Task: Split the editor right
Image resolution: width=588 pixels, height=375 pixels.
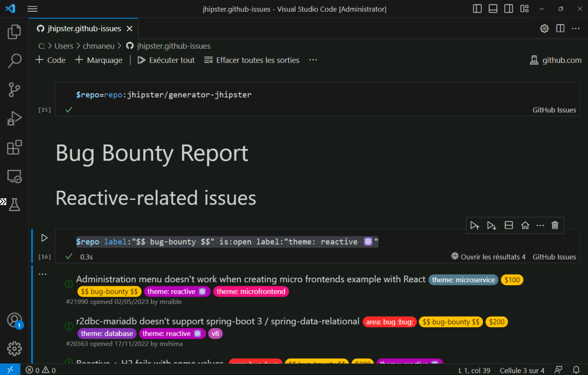Action: coord(560,29)
